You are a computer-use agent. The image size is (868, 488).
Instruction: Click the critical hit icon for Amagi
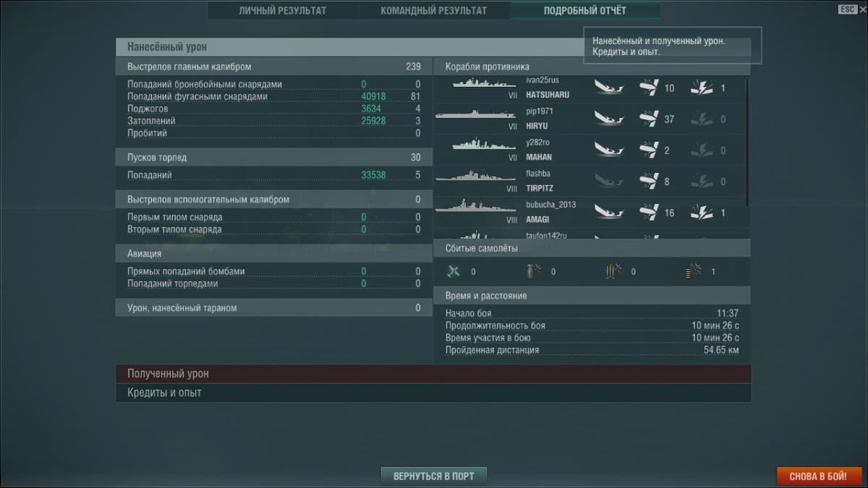pyautogui.click(x=702, y=213)
